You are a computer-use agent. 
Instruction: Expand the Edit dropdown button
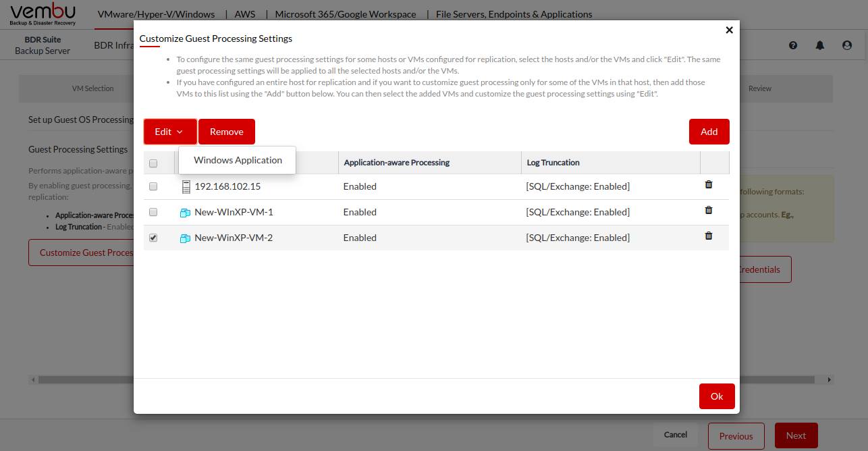(169, 132)
